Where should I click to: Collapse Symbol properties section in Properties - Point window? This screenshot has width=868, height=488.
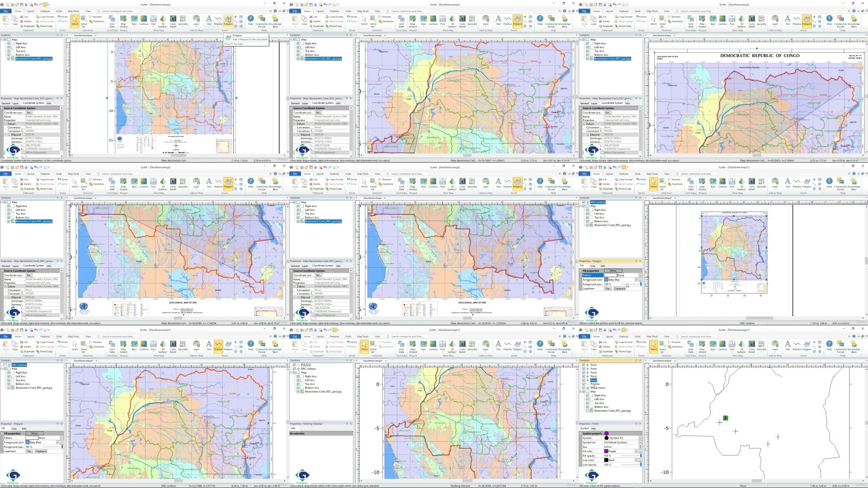[581, 433]
